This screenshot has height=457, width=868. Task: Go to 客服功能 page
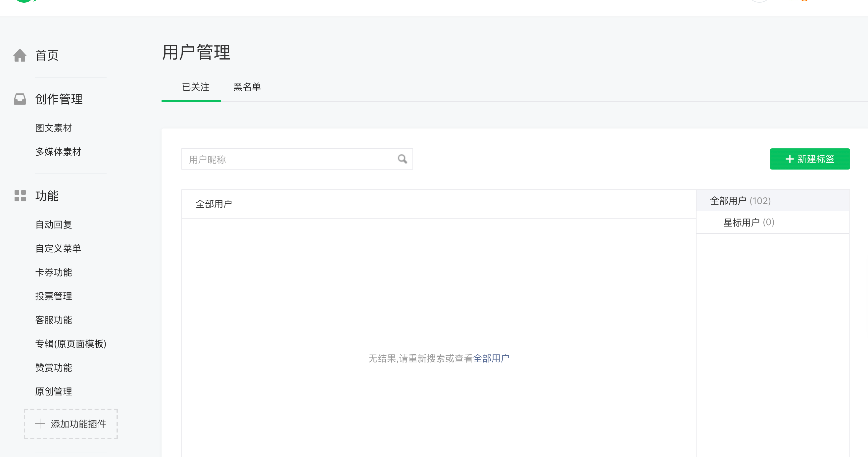54,320
